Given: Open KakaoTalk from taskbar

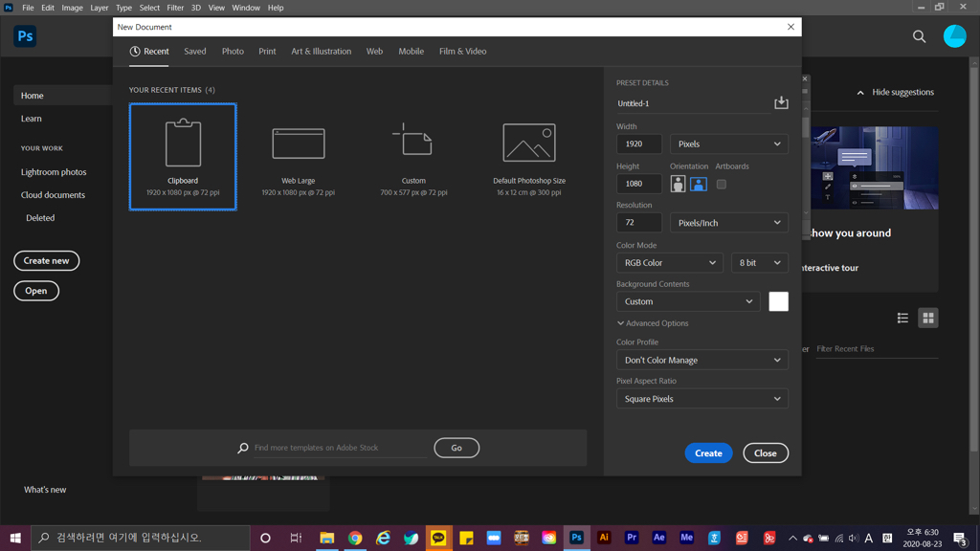Looking at the screenshot, I should (438, 538).
